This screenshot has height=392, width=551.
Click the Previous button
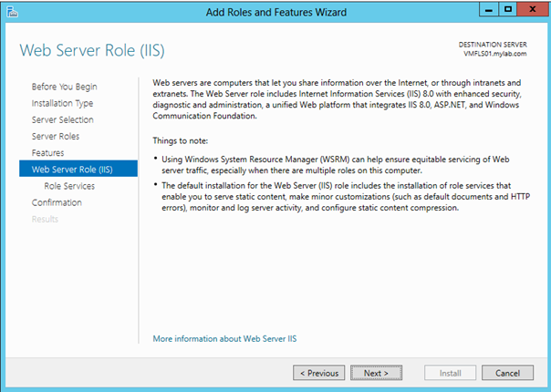(318, 373)
